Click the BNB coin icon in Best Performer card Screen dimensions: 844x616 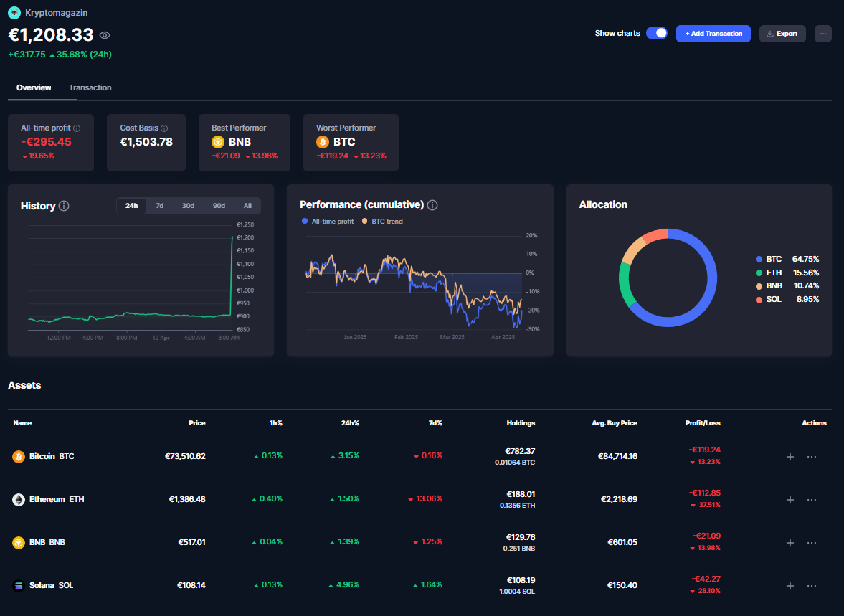click(x=218, y=142)
